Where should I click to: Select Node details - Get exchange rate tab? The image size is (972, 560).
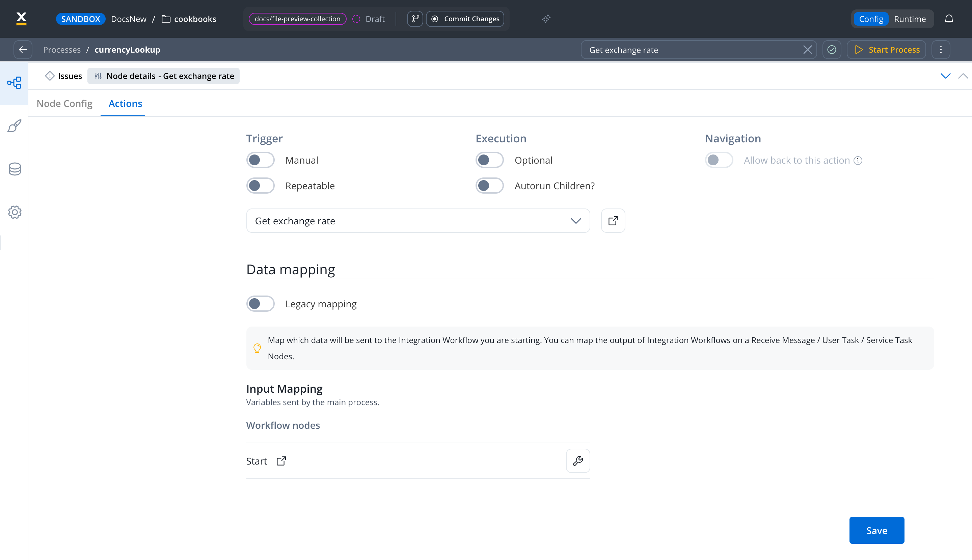pyautogui.click(x=164, y=76)
